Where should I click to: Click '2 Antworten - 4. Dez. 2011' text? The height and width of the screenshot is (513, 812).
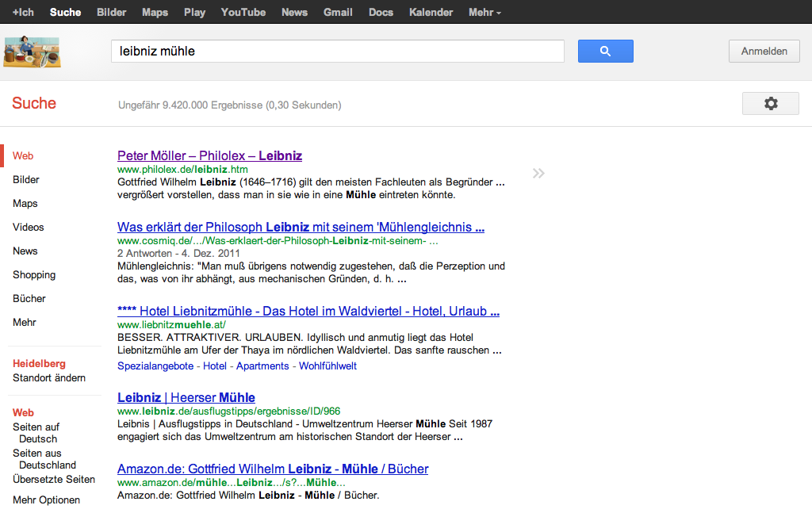click(x=178, y=254)
